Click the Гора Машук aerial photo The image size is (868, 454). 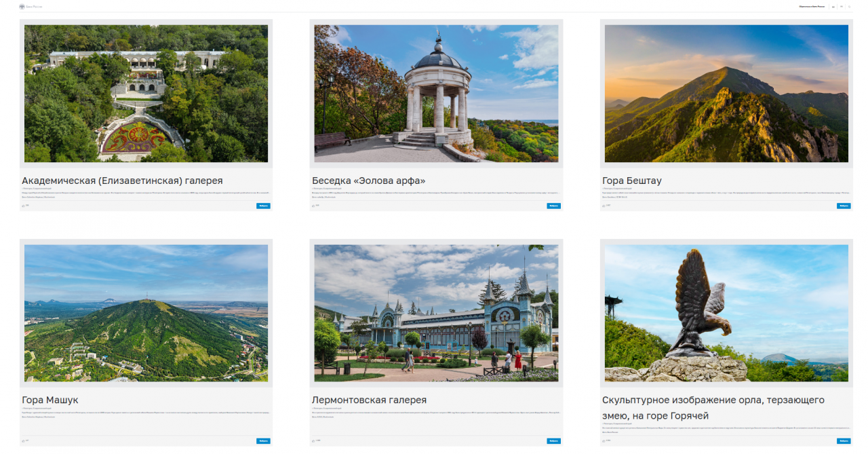pos(146,313)
